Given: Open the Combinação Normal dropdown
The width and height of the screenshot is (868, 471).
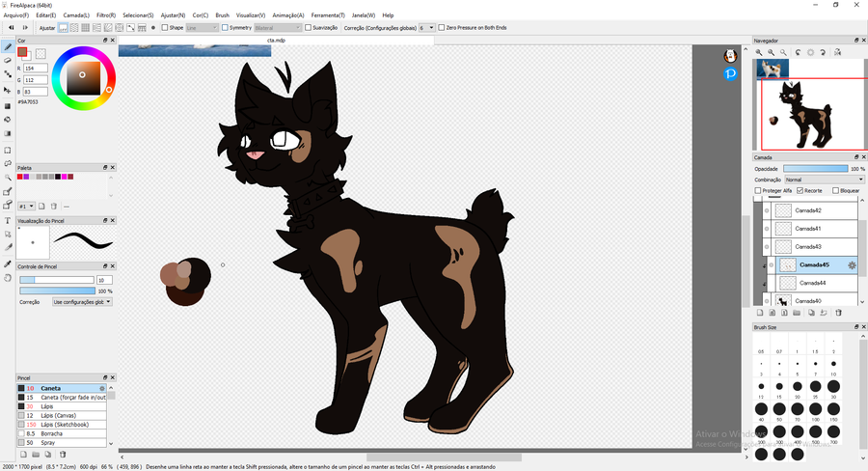Looking at the screenshot, I should [824, 180].
